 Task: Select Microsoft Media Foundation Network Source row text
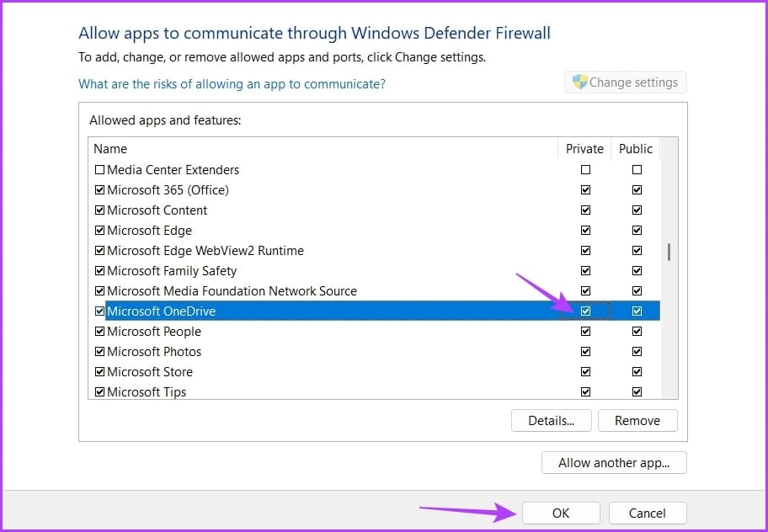pyautogui.click(x=232, y=291)
